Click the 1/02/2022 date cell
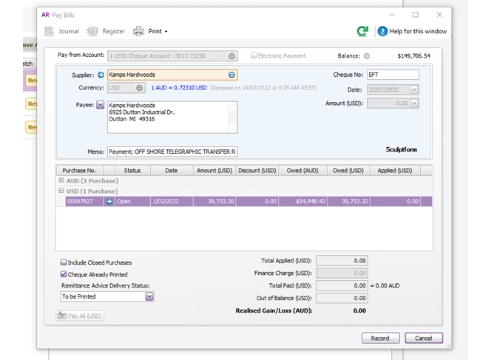Image resolution: width=480 pixels, height=360 pixels. 172,201
